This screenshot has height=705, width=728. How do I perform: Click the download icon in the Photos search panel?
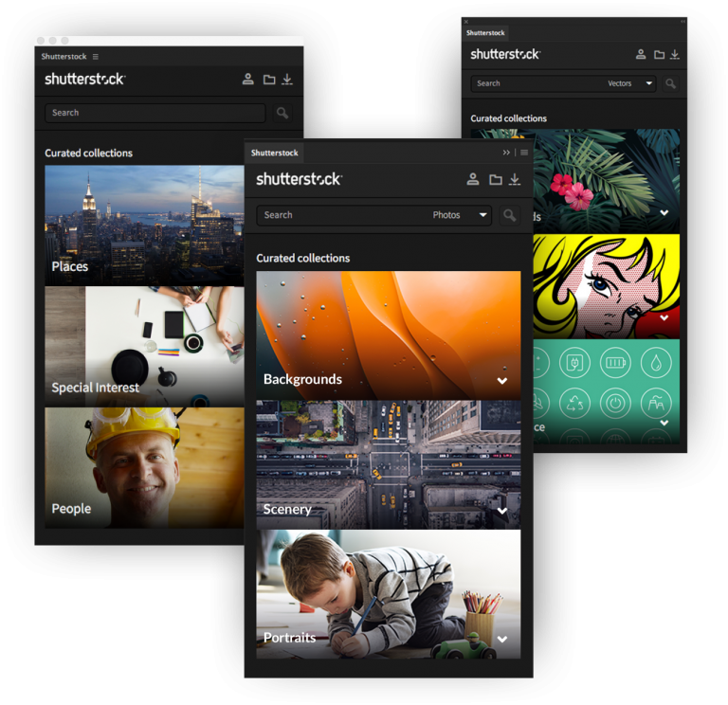(x=515, y=179)
